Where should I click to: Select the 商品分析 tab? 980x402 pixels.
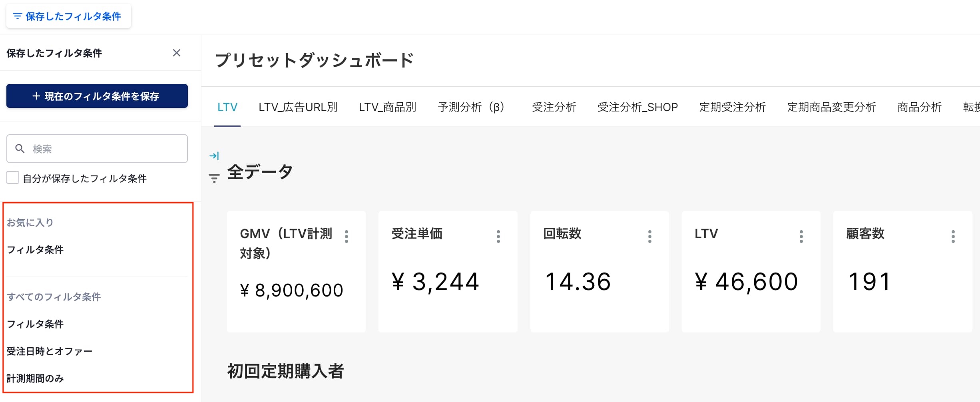(919, 107)
